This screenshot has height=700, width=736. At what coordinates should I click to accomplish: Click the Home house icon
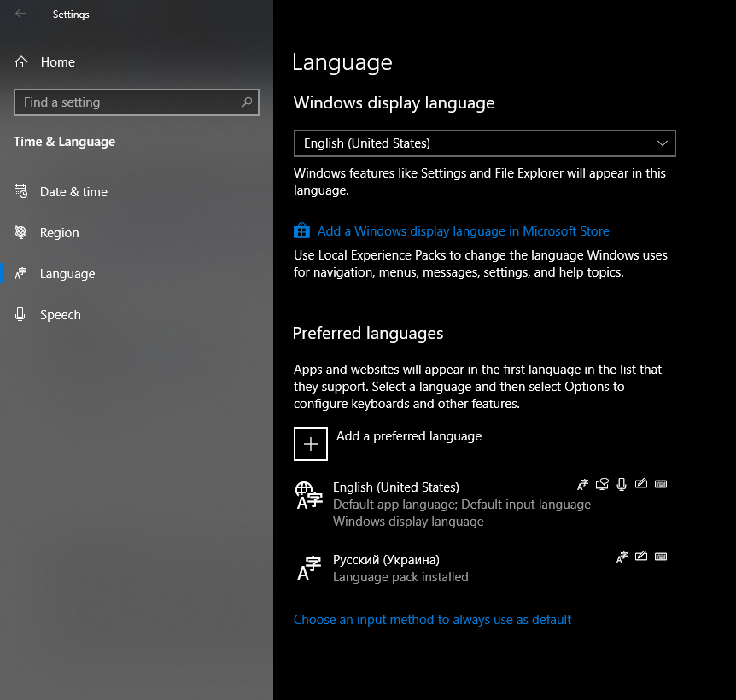point(21,62)
